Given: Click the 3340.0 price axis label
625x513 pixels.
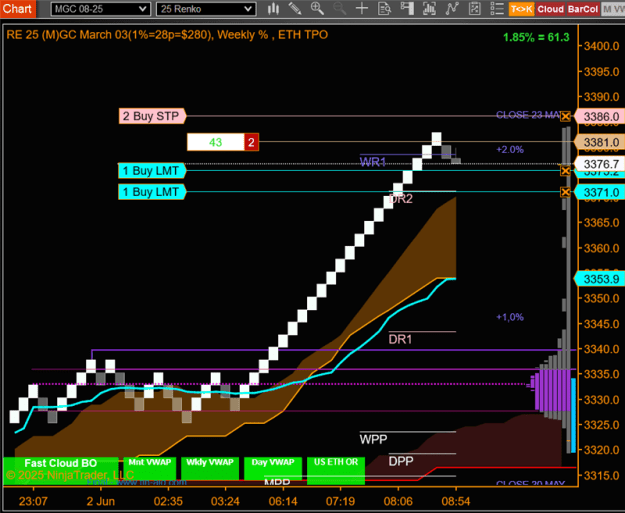Looking at the screenshot, I should pos(601,349).
